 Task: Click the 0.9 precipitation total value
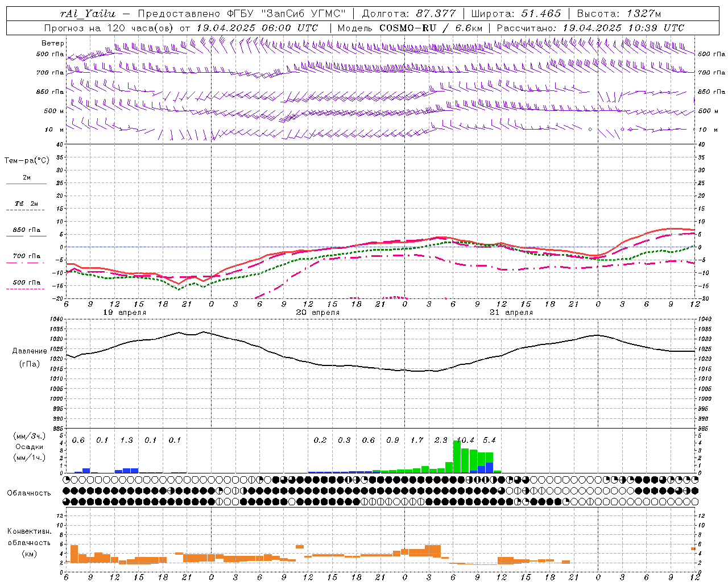click(392, 440)
